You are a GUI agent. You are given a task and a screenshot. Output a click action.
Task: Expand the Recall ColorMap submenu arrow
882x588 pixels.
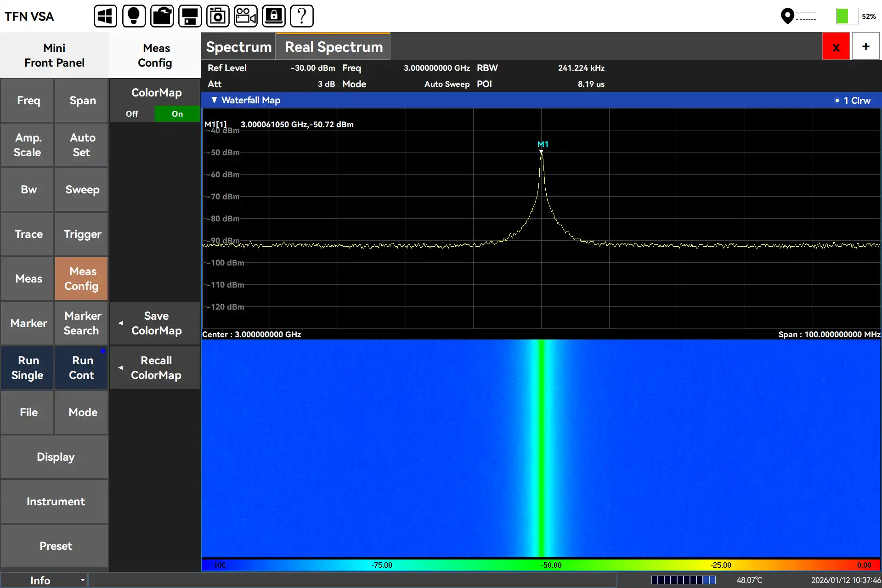click(x=120, y=368)
